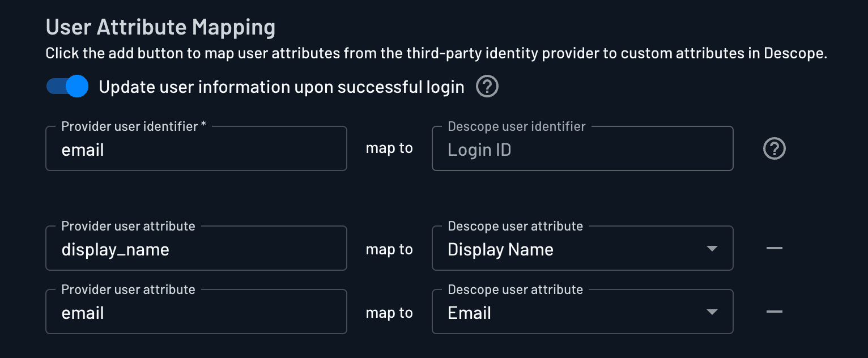This screenshot has width=868, height=358.
Task: Click the Display Name dropdown chevron
Action: coord(712,248)
